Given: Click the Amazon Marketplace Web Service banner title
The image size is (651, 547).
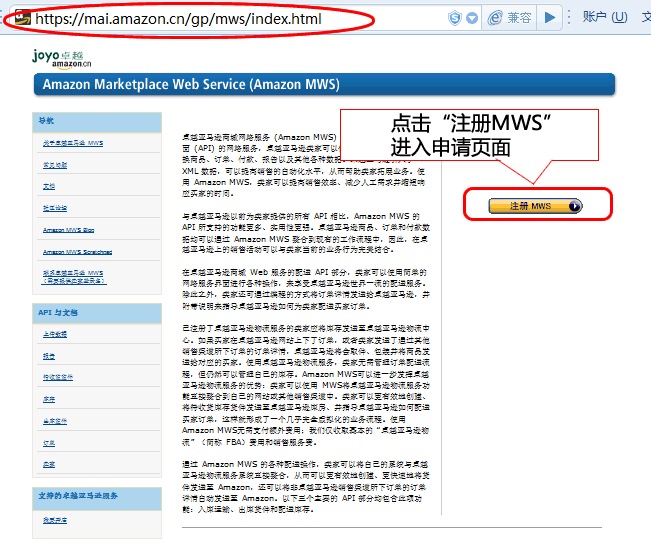Looking at the screenshot, I should point(191,84).
